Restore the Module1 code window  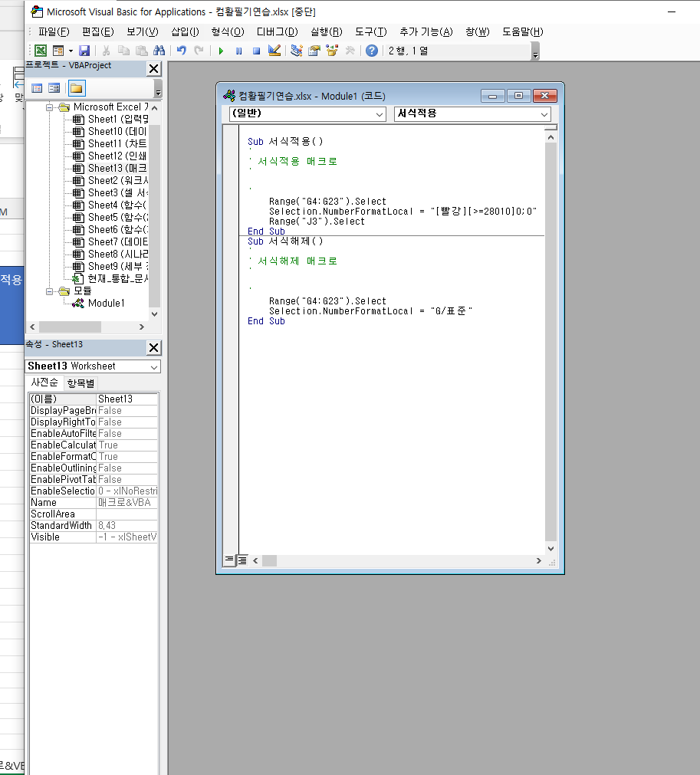[518, 96]
